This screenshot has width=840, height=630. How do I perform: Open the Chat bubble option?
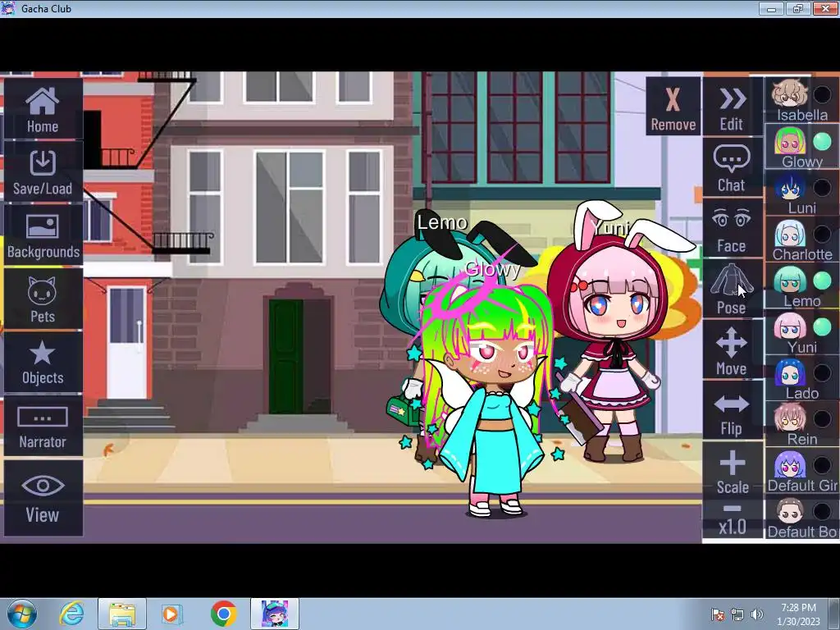(732, 167)
